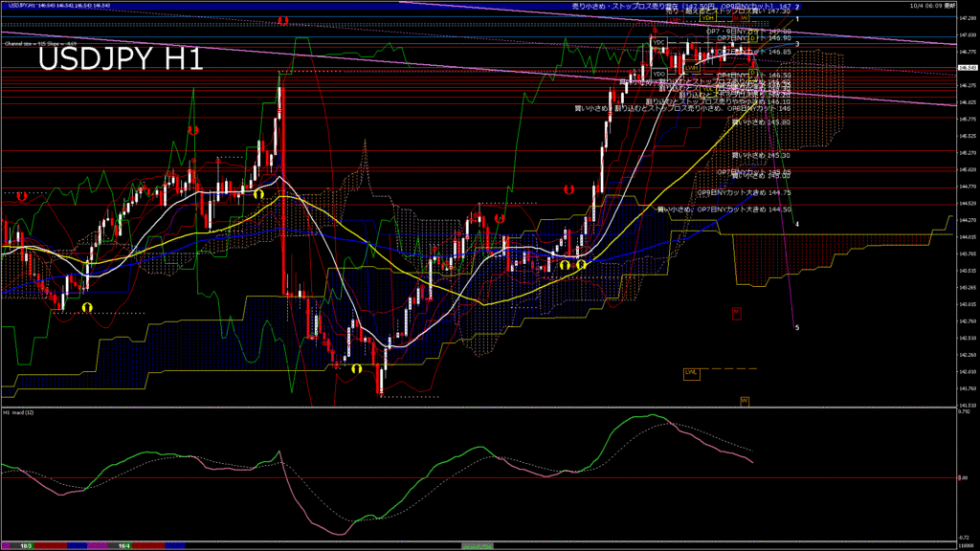Click the OP9日NYカット大きめ 144.75 label

(x=744, y=192)
